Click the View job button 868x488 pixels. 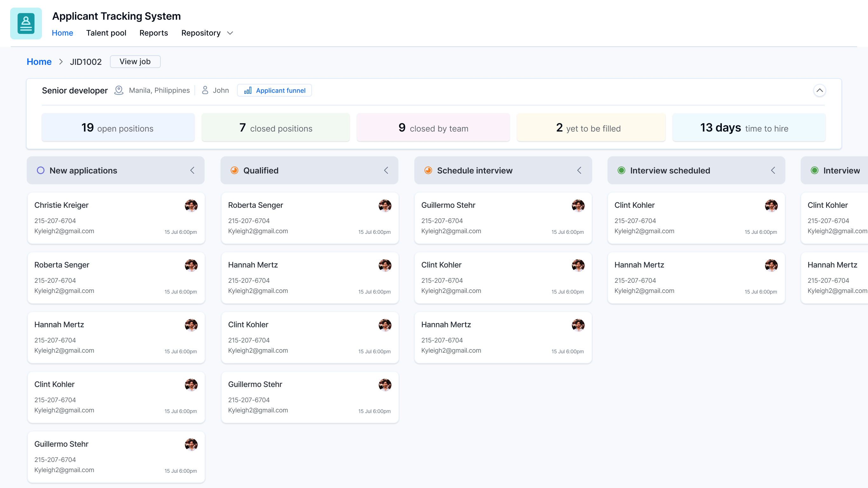(135, 62)
